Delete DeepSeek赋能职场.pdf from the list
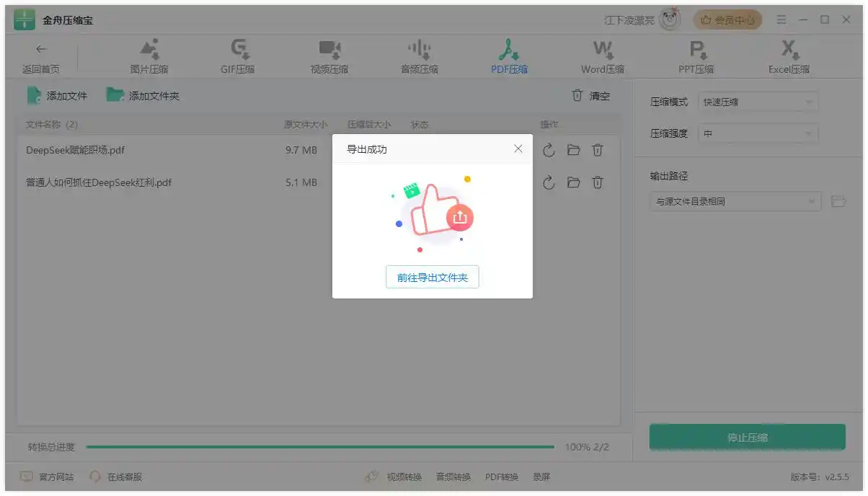 point(598,150)
